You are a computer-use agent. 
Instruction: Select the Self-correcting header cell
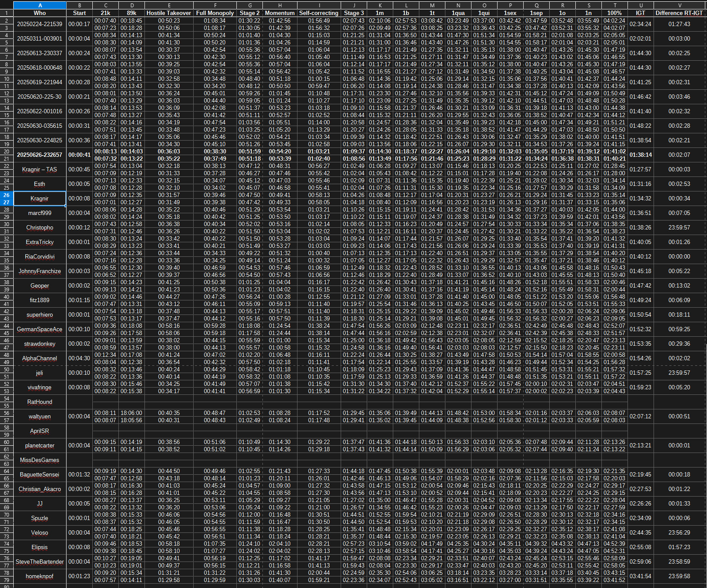319,13
